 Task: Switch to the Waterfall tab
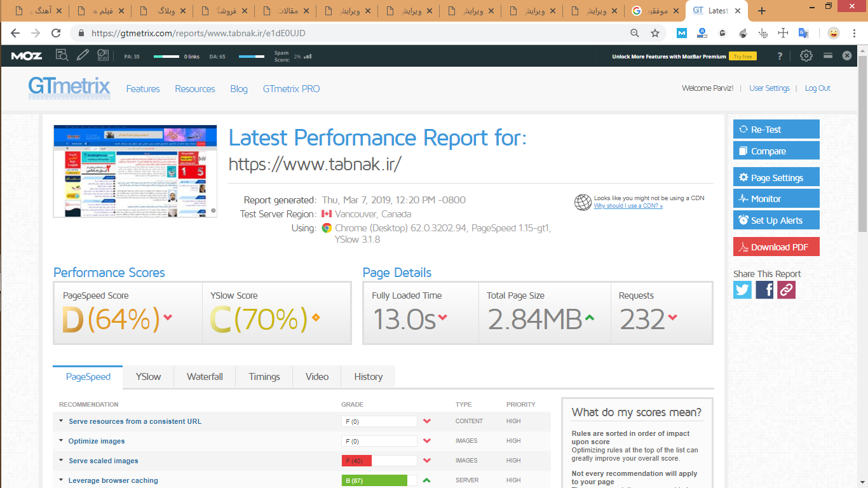pos(205,376)
